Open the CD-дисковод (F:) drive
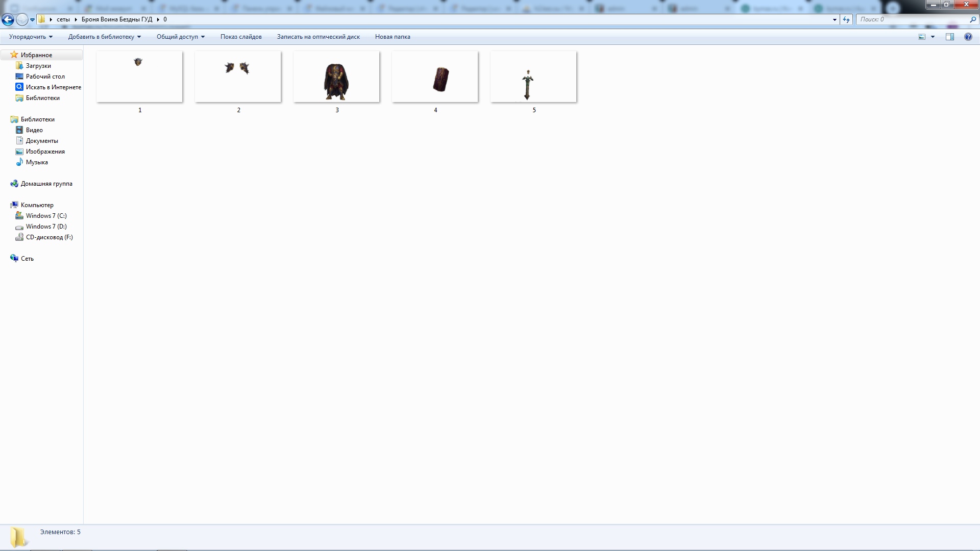 (x=49, y=237)
